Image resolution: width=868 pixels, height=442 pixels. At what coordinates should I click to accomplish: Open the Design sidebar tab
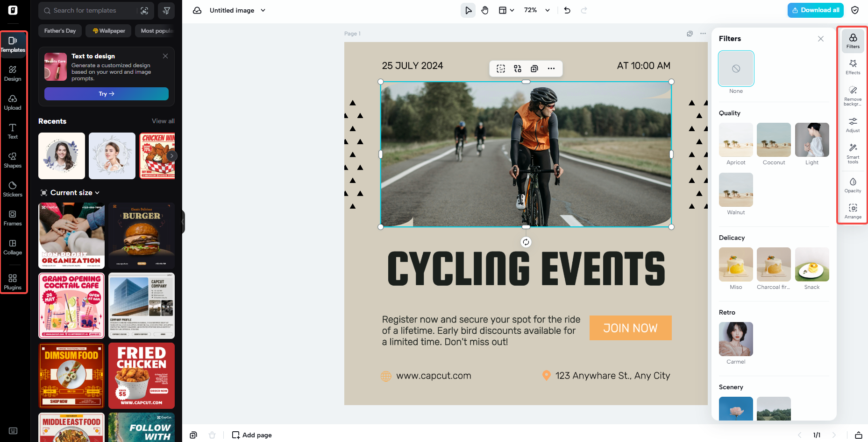point(13,73)
